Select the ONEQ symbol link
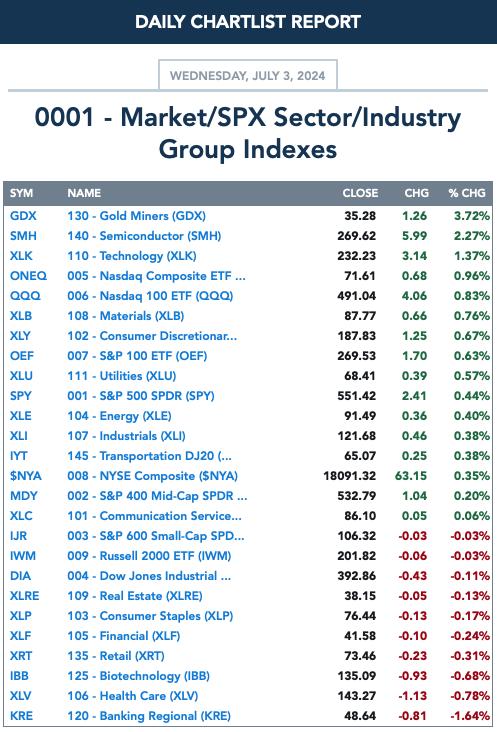The width and height of the screenshot is (497, 732). (28, 276)
